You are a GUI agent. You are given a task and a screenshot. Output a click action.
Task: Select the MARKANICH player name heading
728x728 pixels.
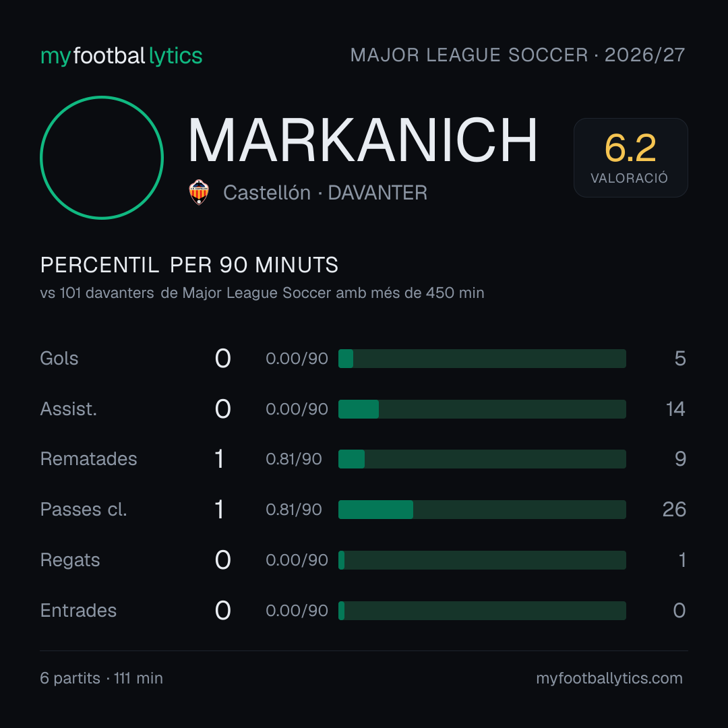click(363, 140)
